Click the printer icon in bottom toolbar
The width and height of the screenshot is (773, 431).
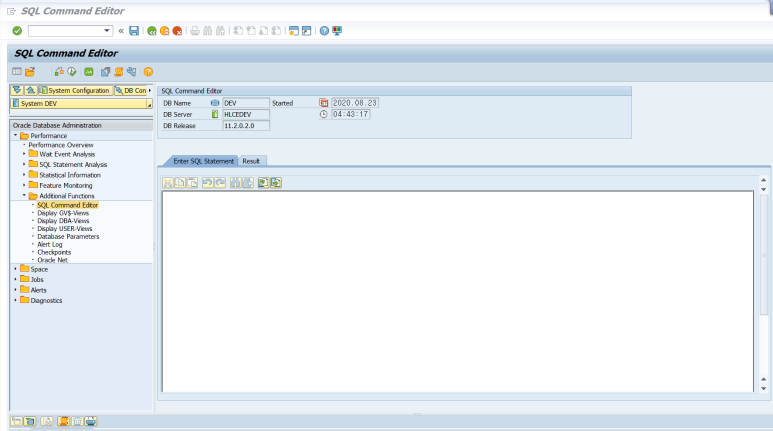click(x=91, y=421)
